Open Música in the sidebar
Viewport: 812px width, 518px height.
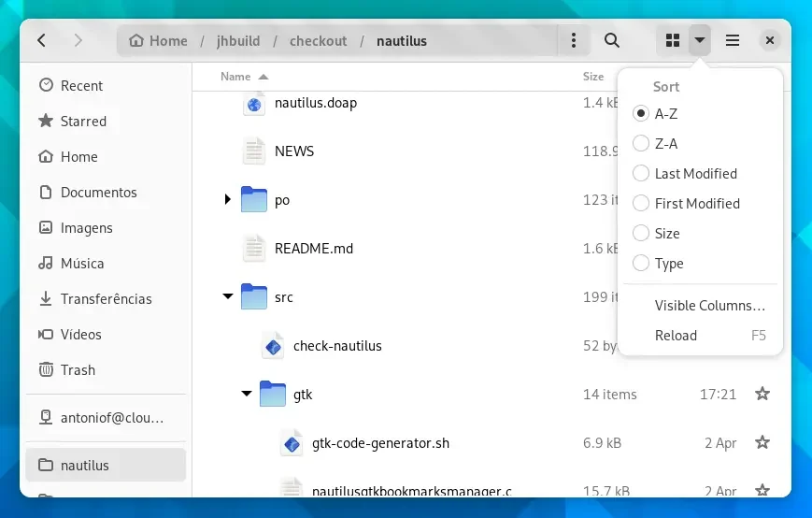click(106, 263)
